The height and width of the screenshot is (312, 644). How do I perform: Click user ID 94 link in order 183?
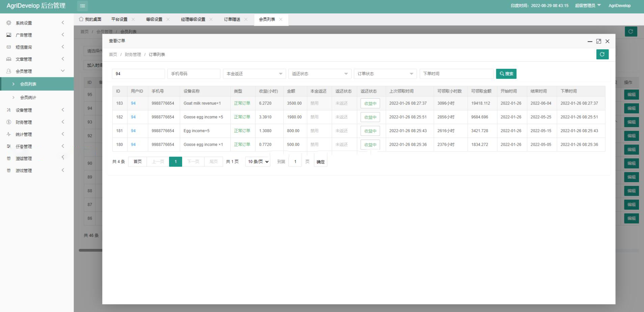[x=133, y=103]
